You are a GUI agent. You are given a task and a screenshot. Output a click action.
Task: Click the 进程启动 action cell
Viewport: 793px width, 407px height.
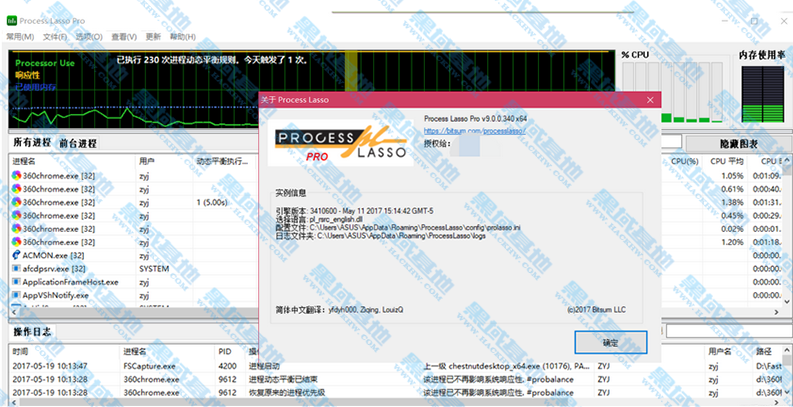(x=264, y=366)
